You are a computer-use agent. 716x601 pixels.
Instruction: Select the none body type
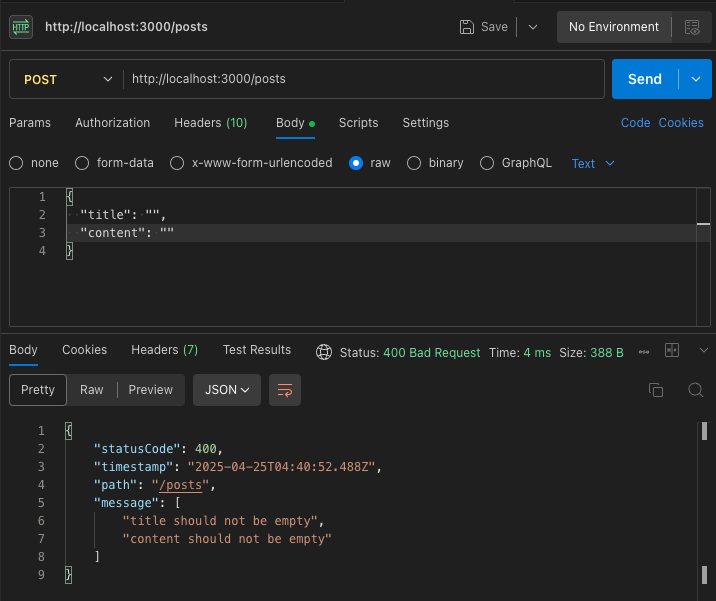(x=16, y=163)
